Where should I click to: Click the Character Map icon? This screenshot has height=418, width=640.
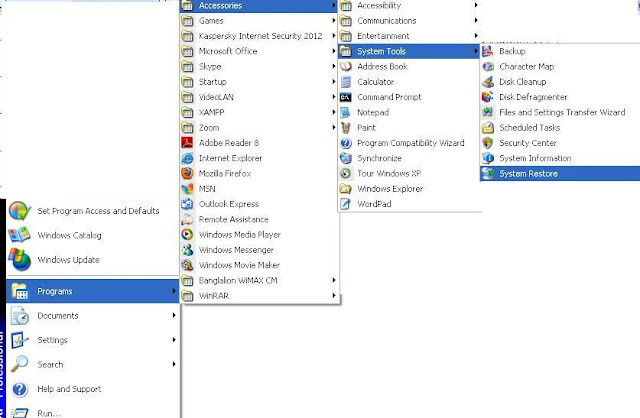pos(488,67)
